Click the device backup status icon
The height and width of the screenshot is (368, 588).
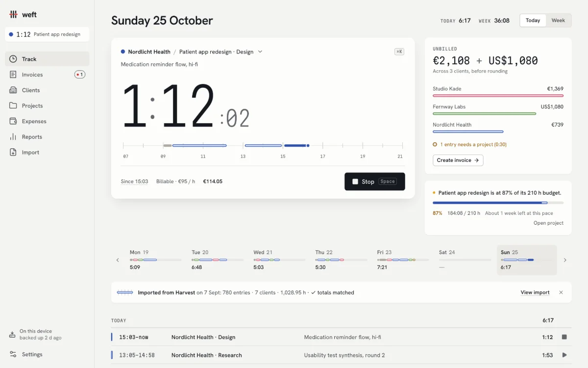coord(12,335)
